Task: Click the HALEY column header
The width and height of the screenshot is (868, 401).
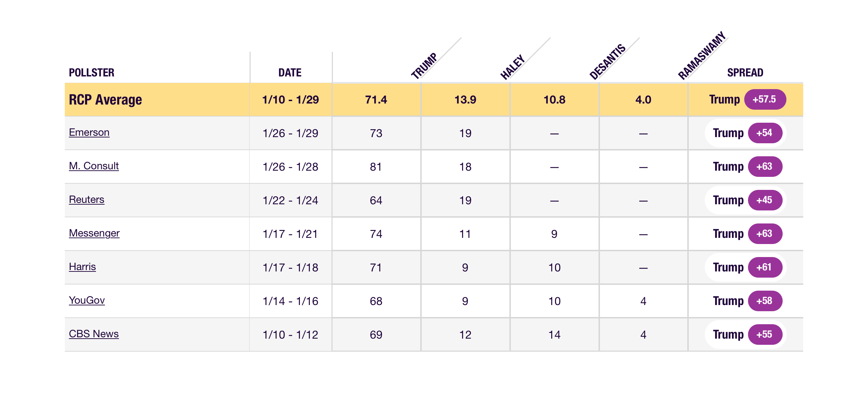Action: 513,67
